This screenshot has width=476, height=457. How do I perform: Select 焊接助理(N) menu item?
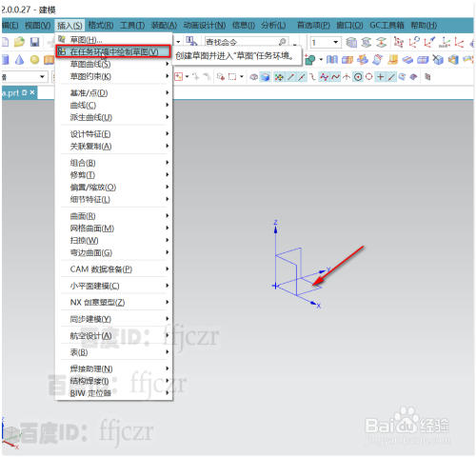point(113,368)
